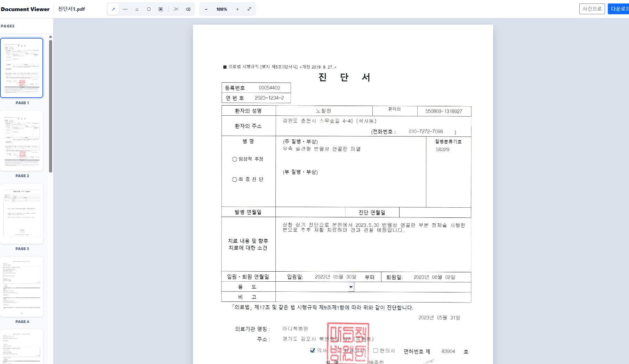
Task: Click admission date 2023년 05월 30일
Action: pyautogui.click(x=336, y=277)
